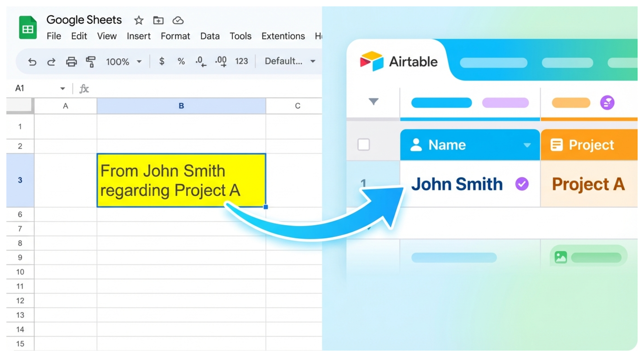
Task: Select the paint format tool
Action: click(91, 62)
